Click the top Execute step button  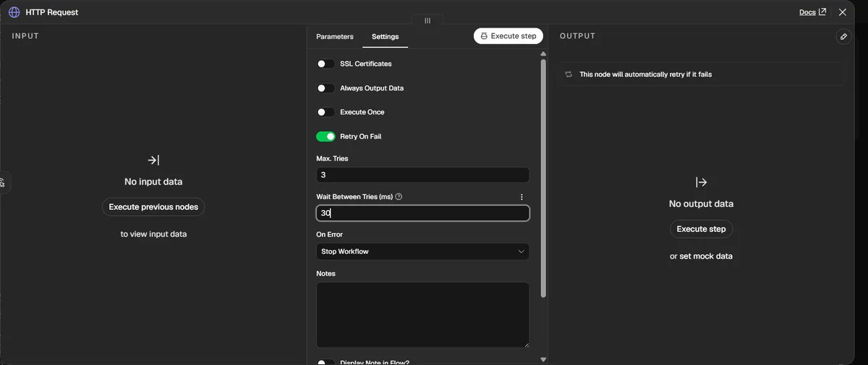point(509,35)
